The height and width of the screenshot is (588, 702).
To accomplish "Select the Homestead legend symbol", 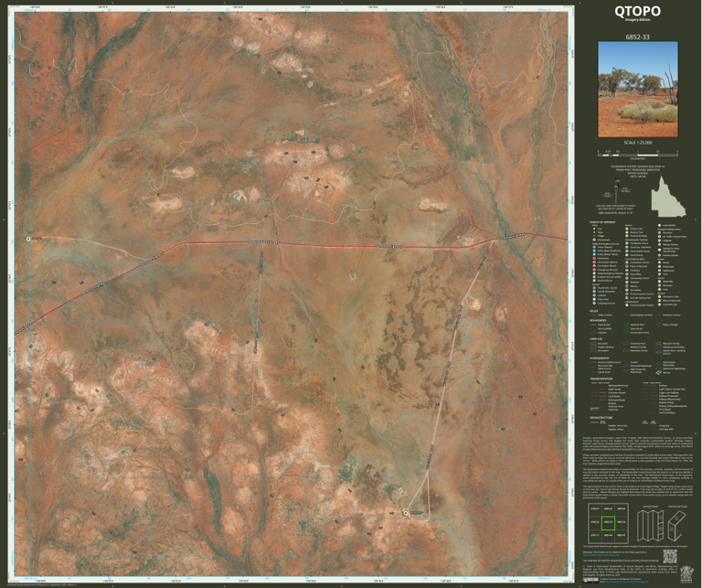I will tap(594, 240).
